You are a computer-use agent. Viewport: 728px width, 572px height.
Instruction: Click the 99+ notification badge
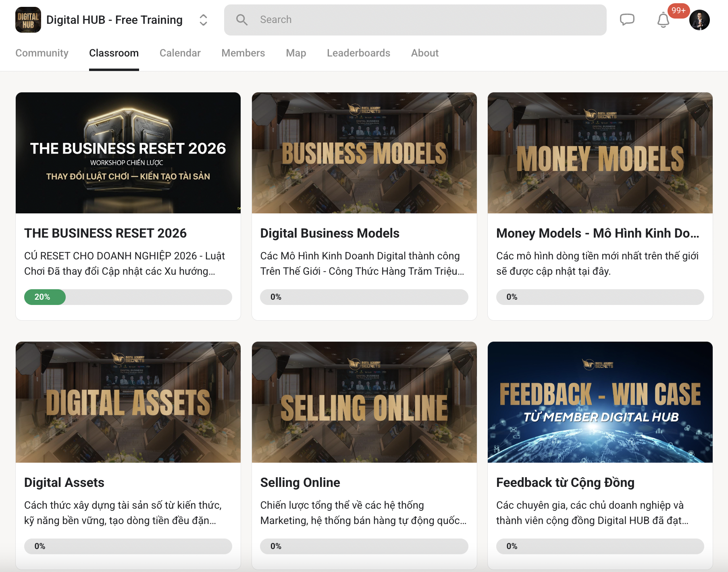pyautogui.click(x=678, y=10)
